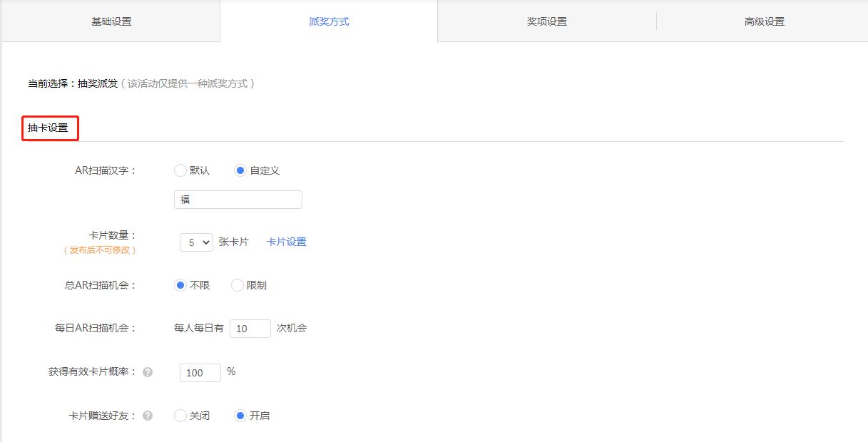Click help icon next to 卡片赠送好友
Image resolution: width=868 pixels, height=442 pixels.
pos(148,416)
